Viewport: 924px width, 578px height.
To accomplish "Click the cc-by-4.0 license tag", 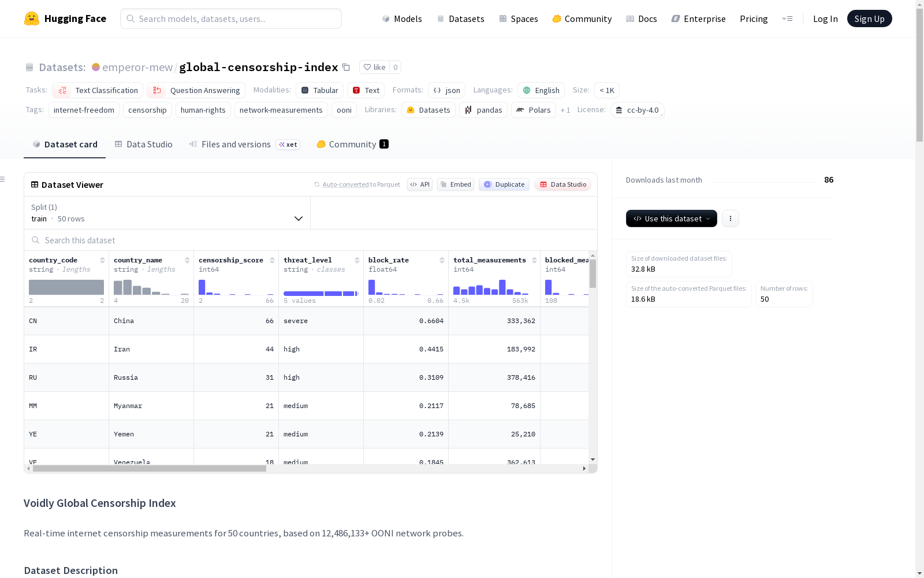I will pos(637,110).
